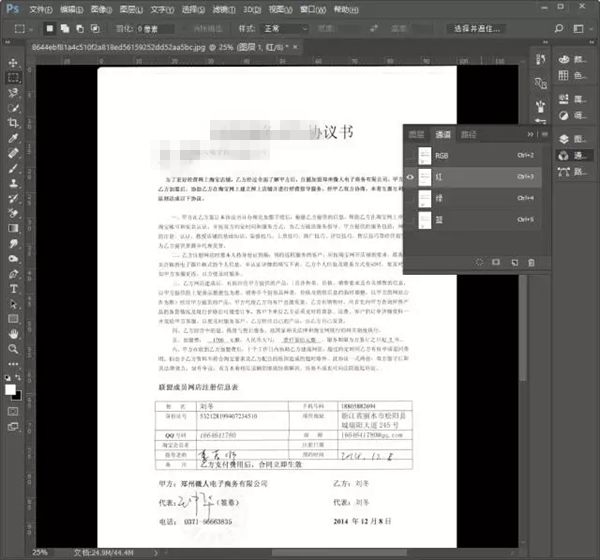Show the RGB channel visibility eye

410,155
